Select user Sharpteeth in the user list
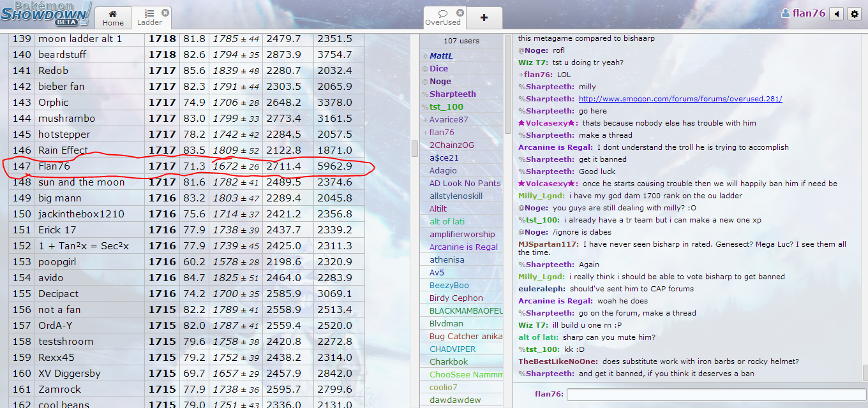Viewport: 868px width, 408px height. 453,94
